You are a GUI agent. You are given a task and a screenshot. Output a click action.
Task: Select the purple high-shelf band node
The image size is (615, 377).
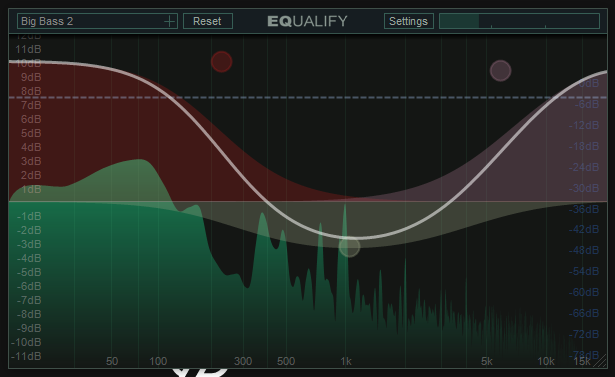(x=500, y=71)
